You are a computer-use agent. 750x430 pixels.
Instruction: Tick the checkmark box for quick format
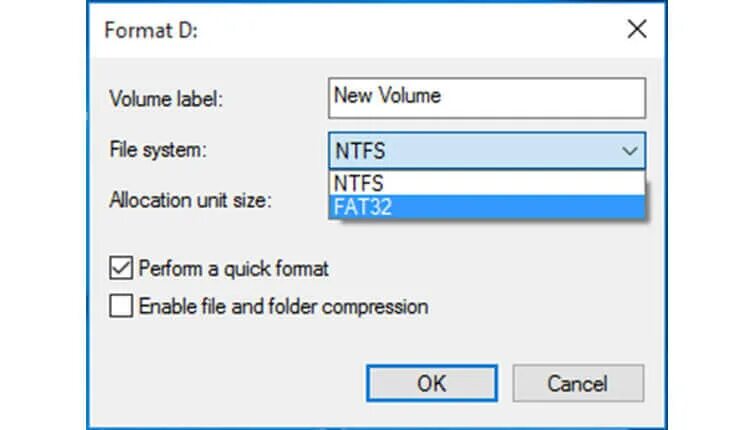(121, 269)
